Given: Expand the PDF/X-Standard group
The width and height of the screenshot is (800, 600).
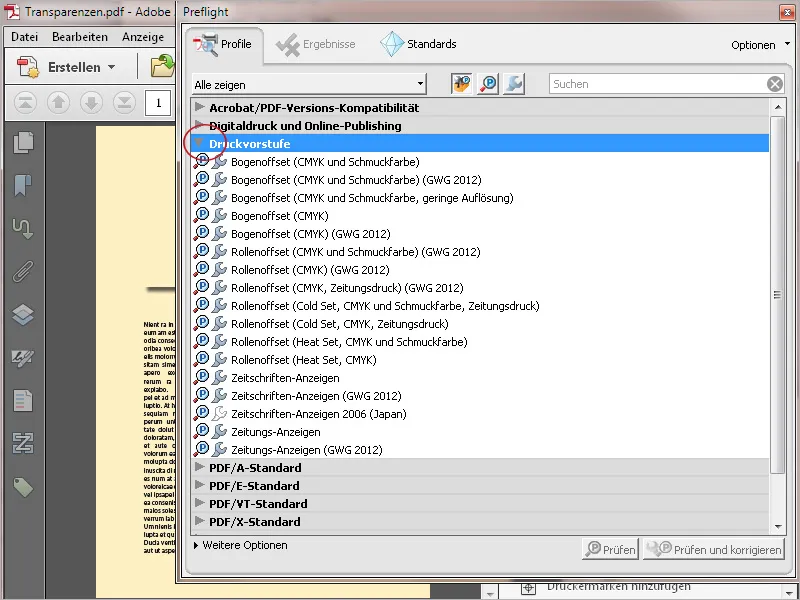Looking at the screenshot, I should [x=200, y=521].
